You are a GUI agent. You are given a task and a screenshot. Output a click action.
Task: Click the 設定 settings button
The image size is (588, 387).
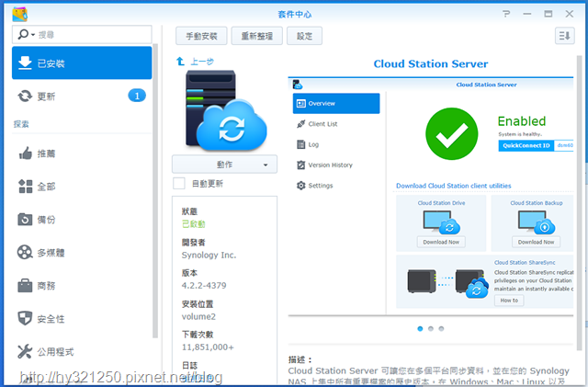click(304, 36)
